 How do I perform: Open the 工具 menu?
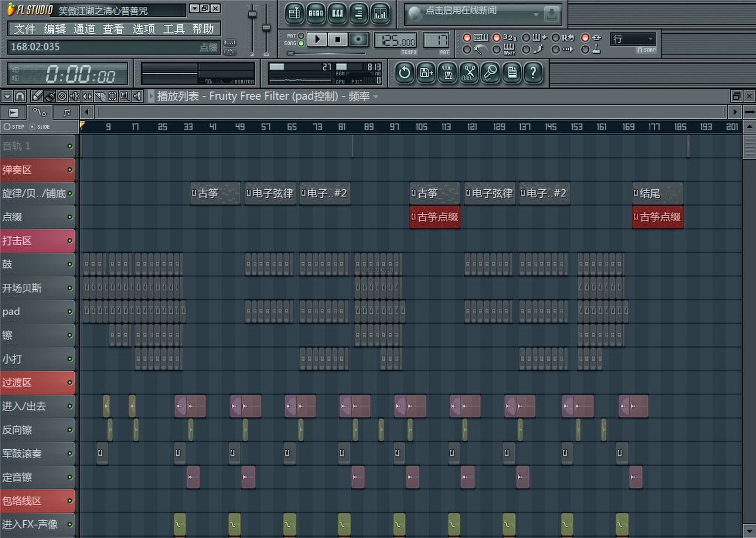(174, 29)
